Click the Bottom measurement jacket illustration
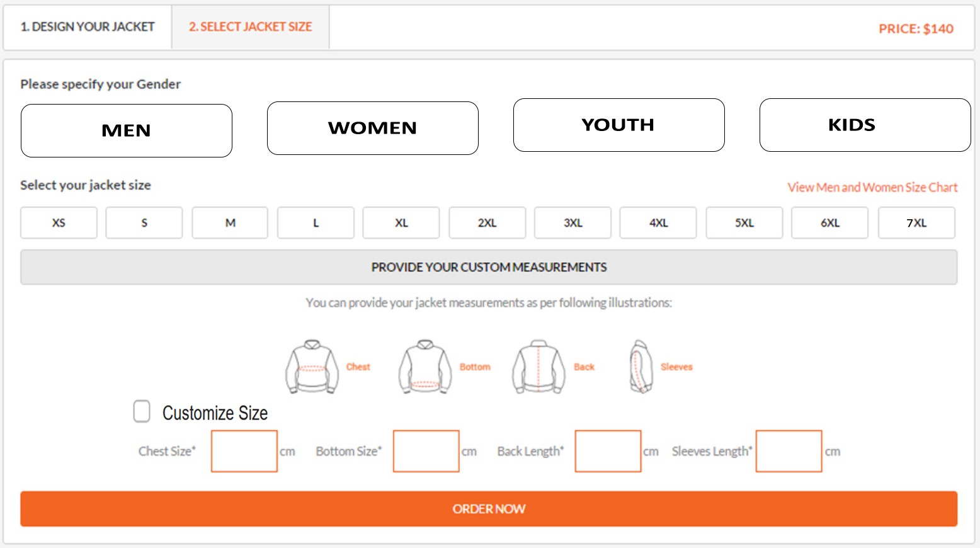 [x=425, y=367]
